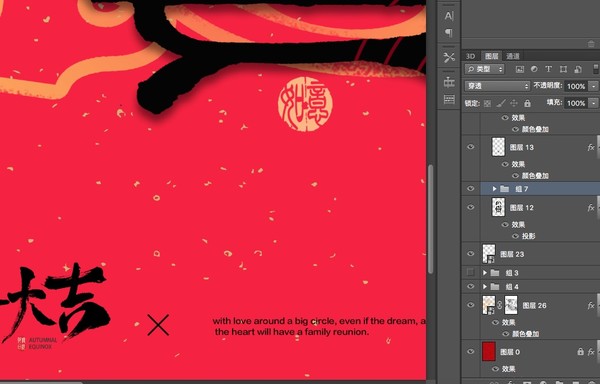This screenshot has height=384, width=600.
Task: Lock all padlock icon in lock row
Action: 527,103
